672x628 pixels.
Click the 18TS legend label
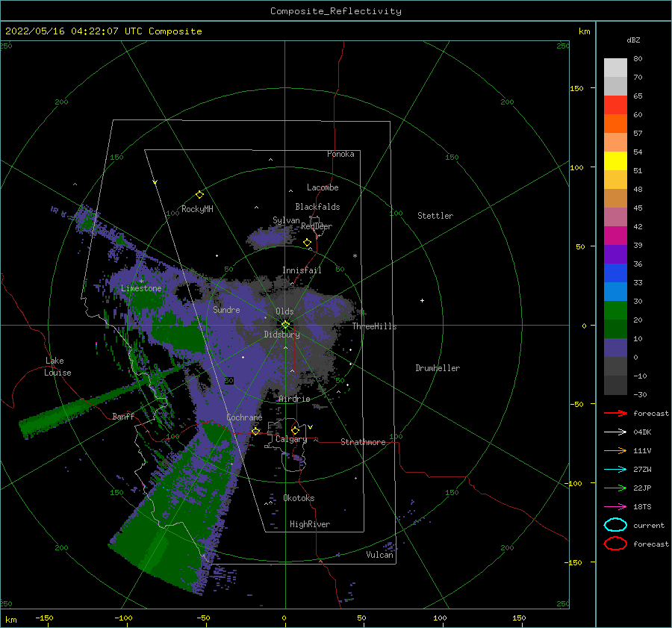point(642,507)
